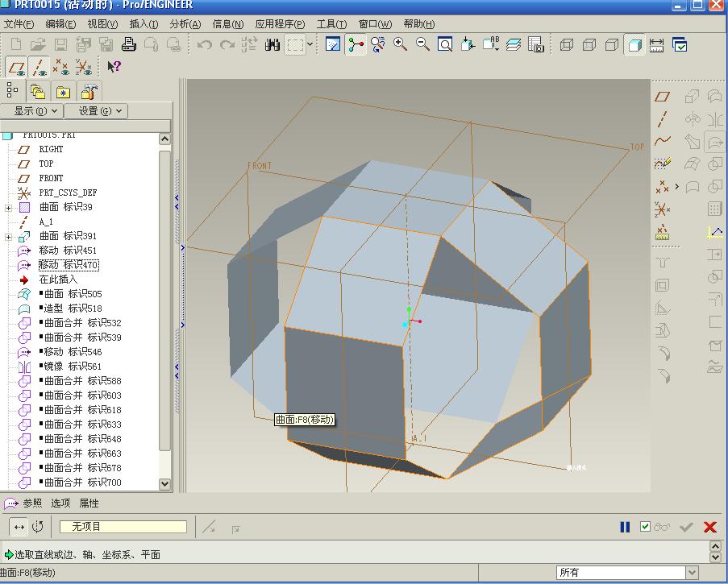Click the orient mode magnifier icon
The height and width of the screenshot is (584, 728).
378,44
